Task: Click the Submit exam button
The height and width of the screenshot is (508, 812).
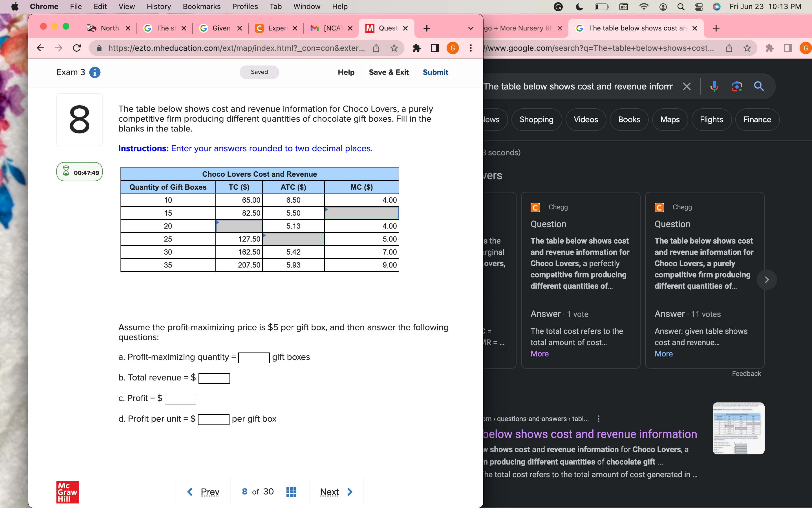Action: [435, 72]
